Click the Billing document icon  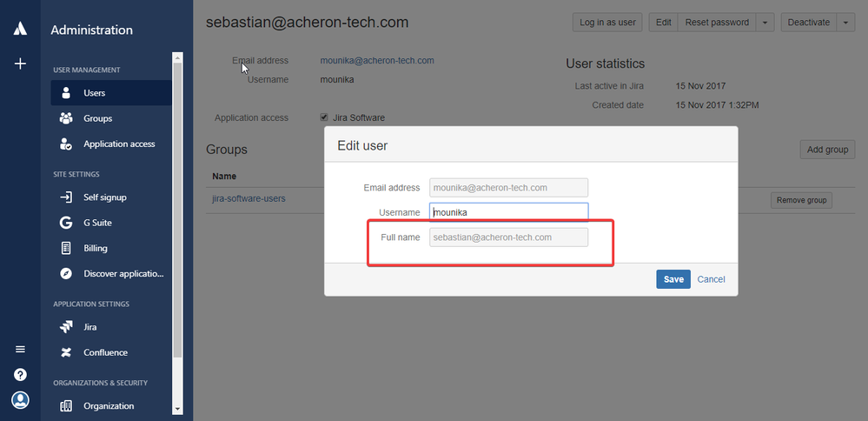[x=66, y=248]
